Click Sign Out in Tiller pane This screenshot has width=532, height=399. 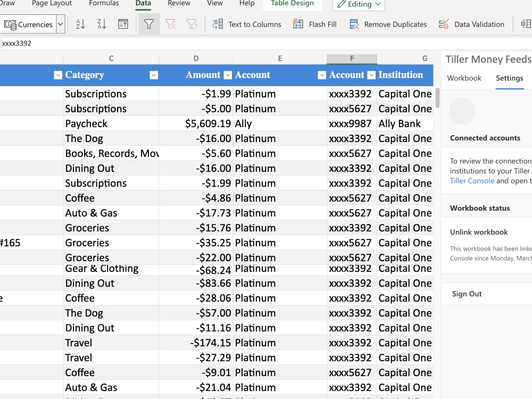point(467,294)
